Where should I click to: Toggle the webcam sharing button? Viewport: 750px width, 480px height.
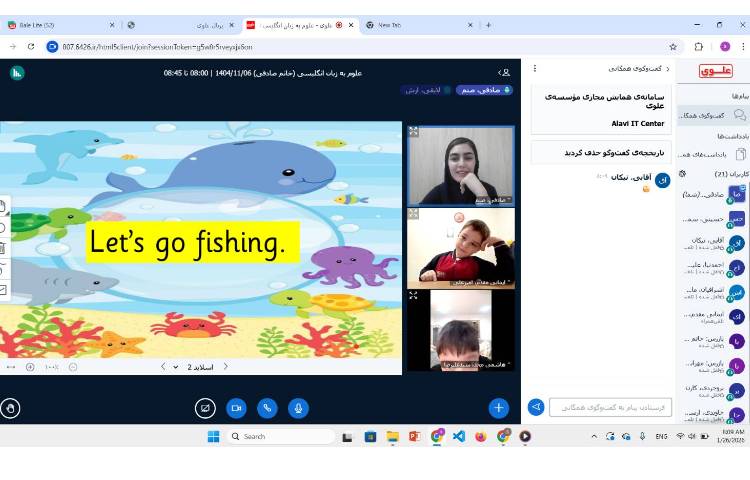pos(237,408)
